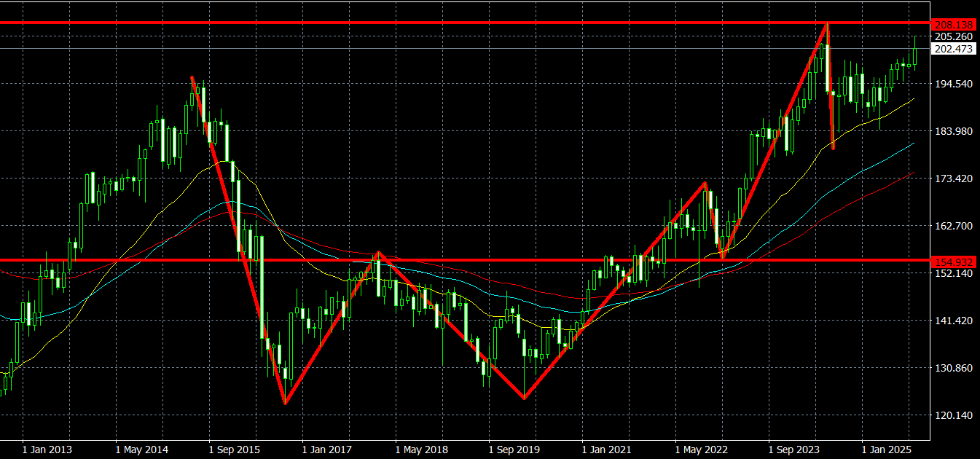Click the 1 May 2022 date label
Image resolution: width=980 pixels, height=459 pixels.
(x=701, y=450)
